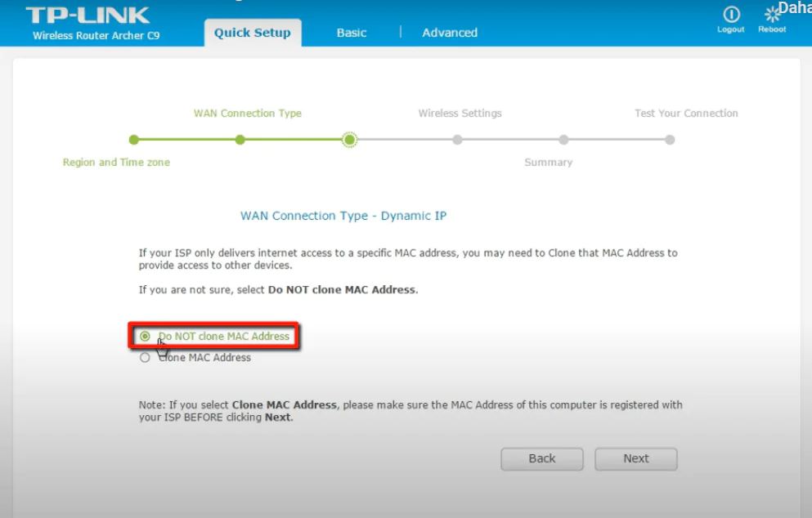Click the Region and Time zone step dot

click(134, 139)
